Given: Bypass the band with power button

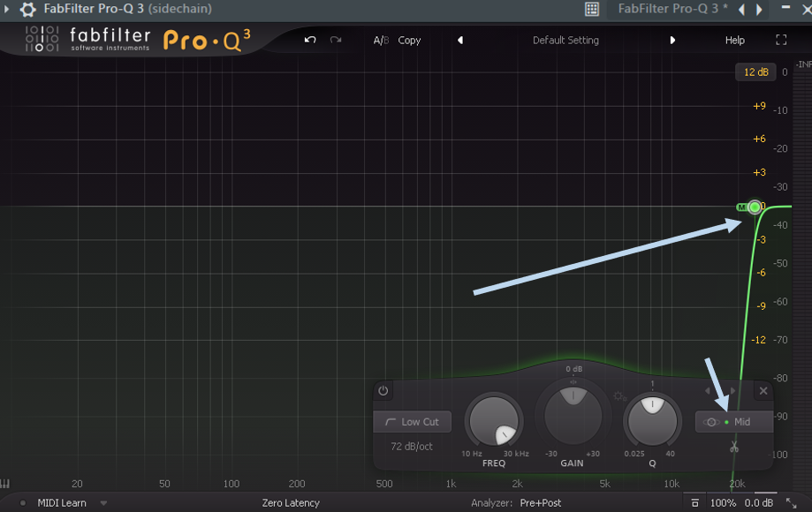Looking at the screenshot, I should pyautogui.click(x=383, y=390).
